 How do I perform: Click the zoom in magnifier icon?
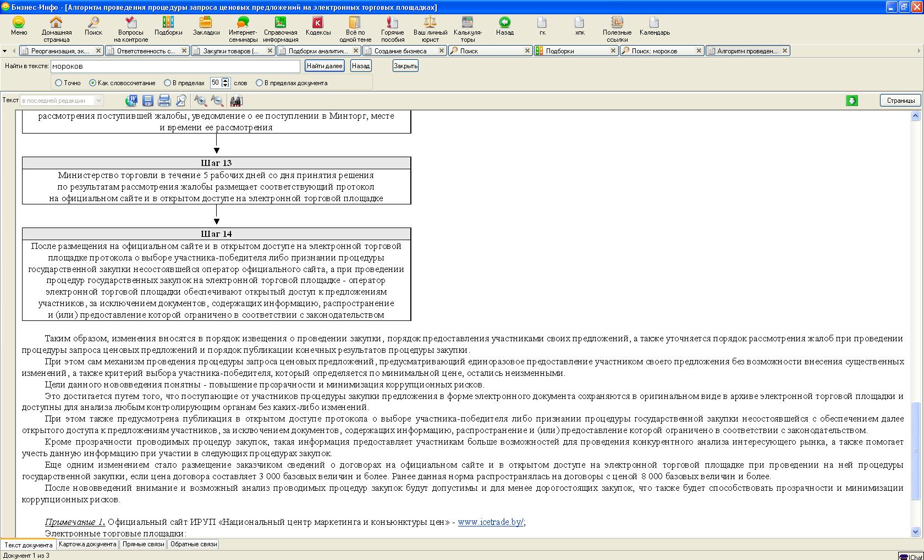pos(200,101)
